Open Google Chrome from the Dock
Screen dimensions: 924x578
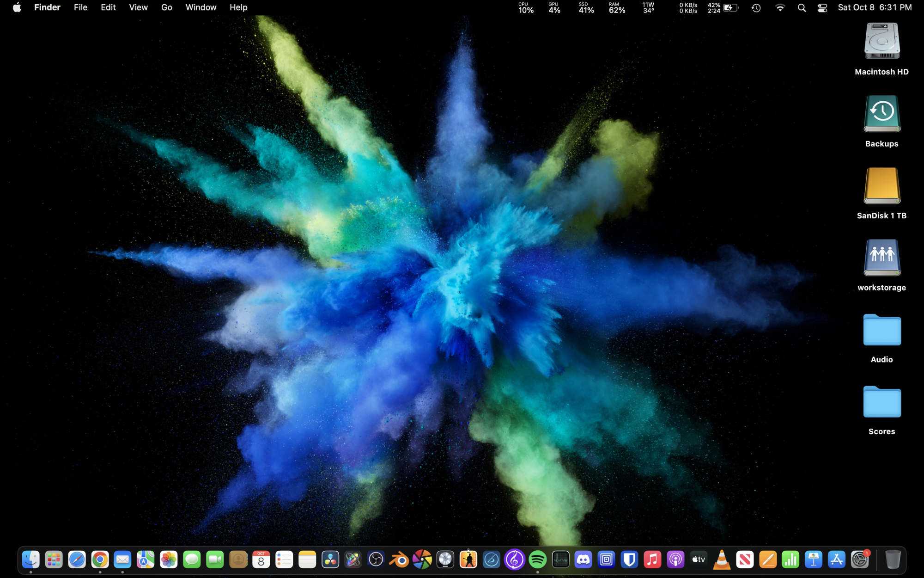(x=100, y=560)
